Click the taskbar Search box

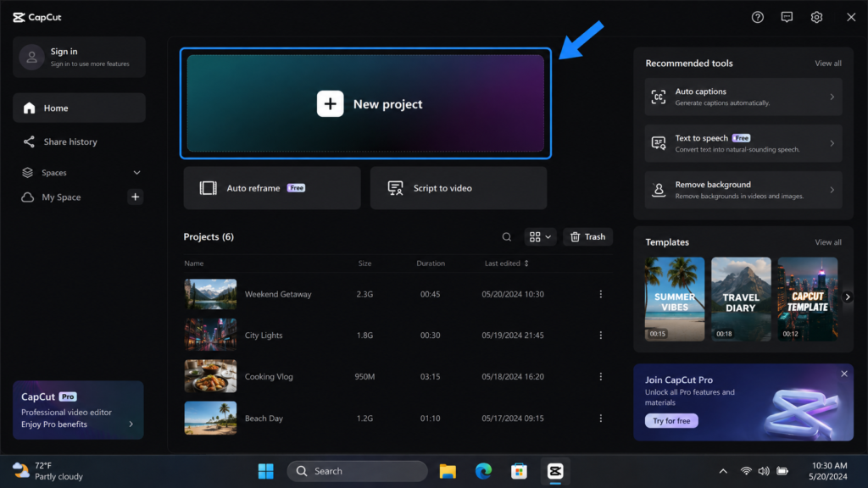[x=357, y=471]
